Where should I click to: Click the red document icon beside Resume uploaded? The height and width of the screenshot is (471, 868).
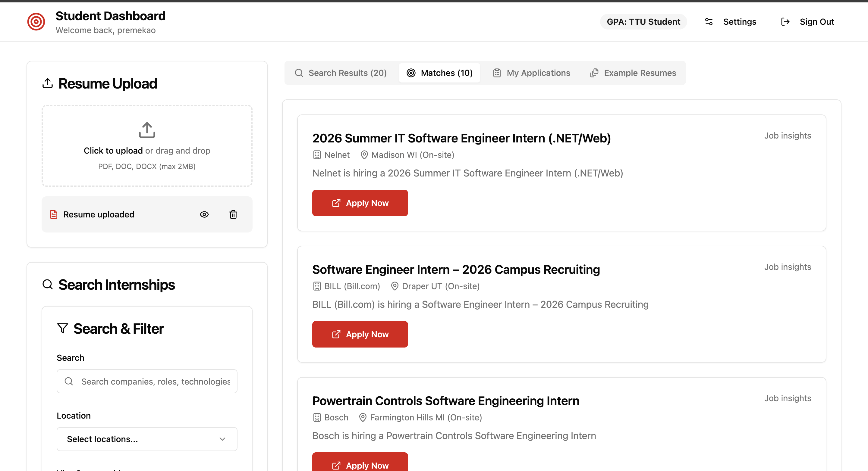pyautogui.click(x=54, y=214)
